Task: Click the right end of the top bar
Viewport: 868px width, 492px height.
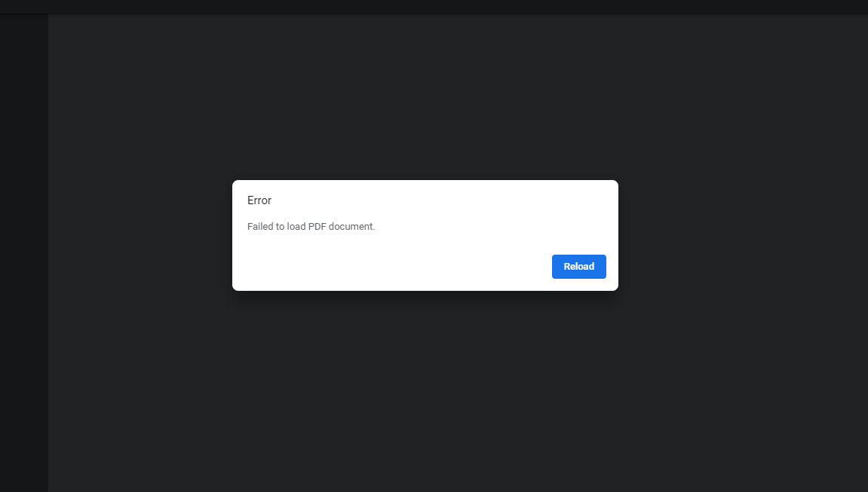Action: pos(852,7)
